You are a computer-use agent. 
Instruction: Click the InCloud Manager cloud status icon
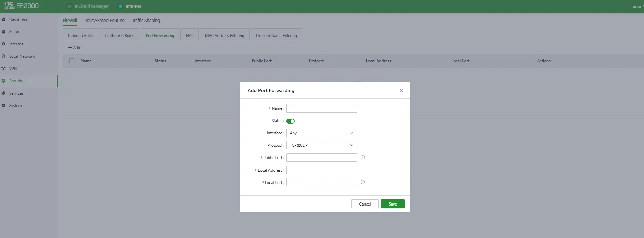coord(70,6)
